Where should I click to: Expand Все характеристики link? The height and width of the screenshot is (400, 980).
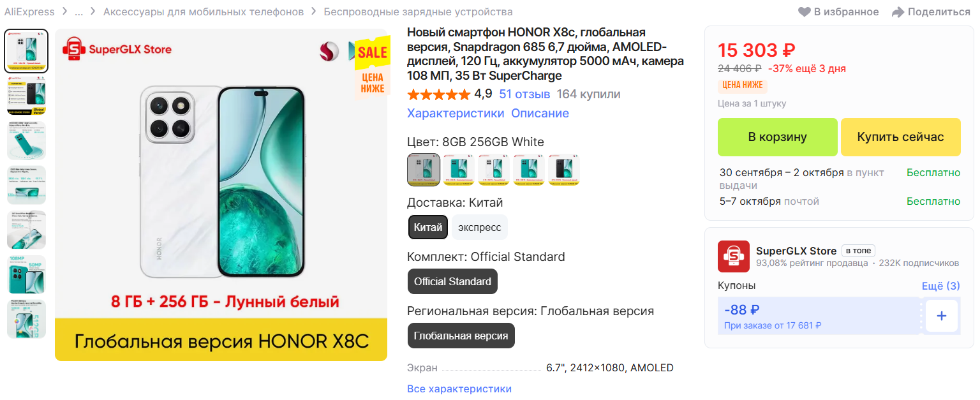pos(459,389)
